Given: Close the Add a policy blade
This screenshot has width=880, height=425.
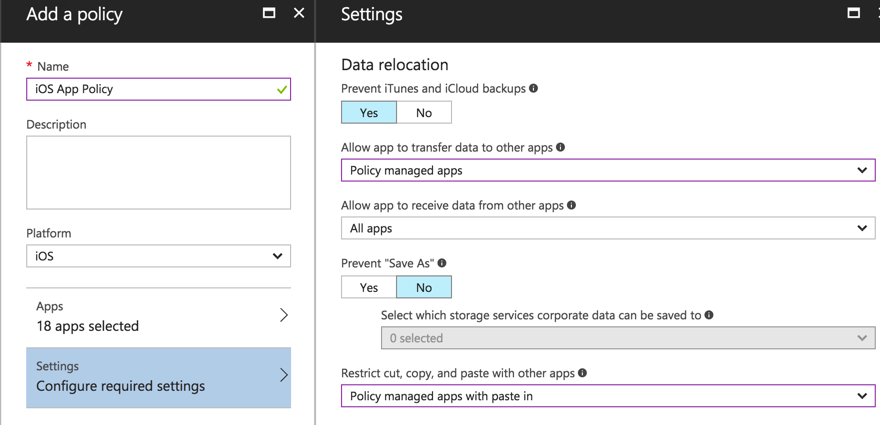Looking at the screenshot, I should coord(299,13).
